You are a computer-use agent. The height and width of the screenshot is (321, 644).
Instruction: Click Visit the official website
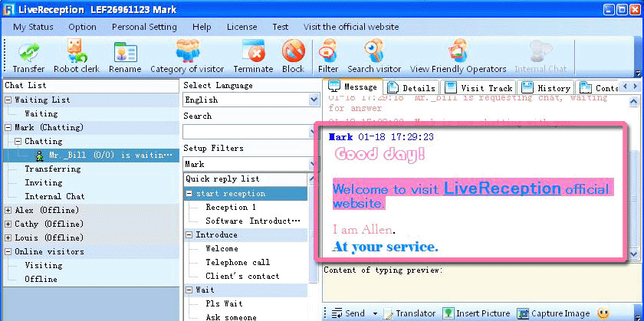pyautogui.click(x=351, y=27)
